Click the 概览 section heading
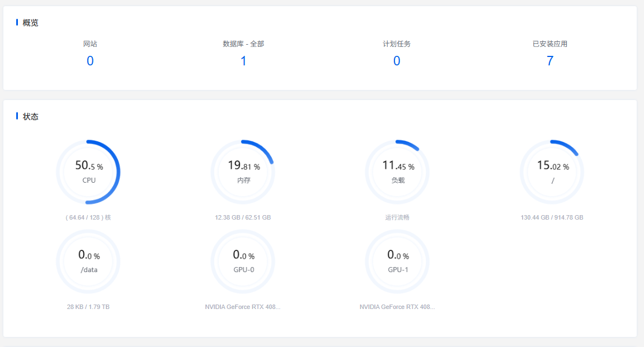 tap(30, 22)
